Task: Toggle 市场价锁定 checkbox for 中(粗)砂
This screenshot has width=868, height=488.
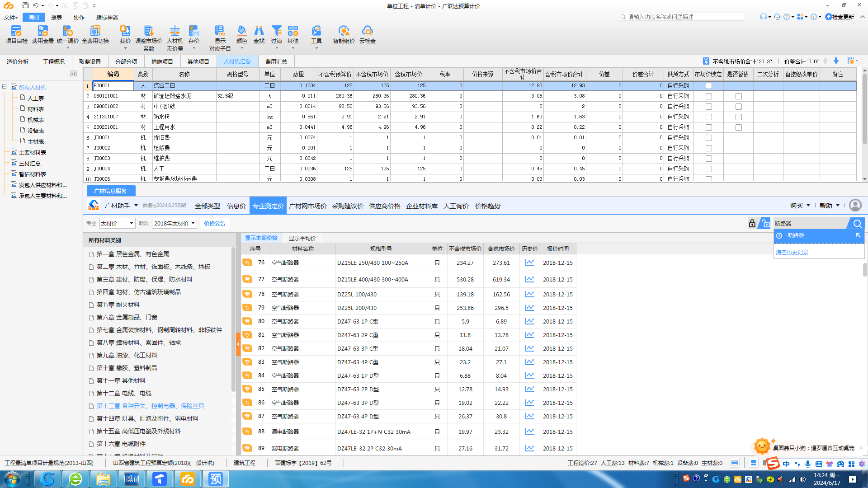Action: click(x=709, y=107)
